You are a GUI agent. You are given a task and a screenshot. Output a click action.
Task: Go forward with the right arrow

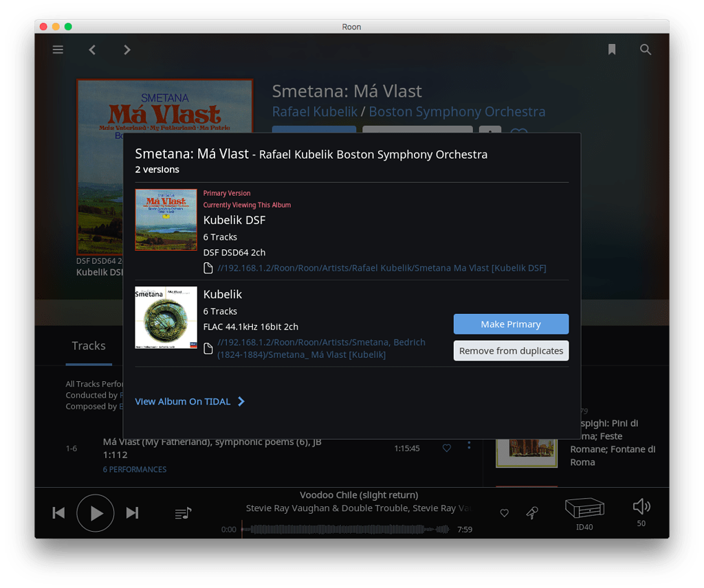coord(127,49)
